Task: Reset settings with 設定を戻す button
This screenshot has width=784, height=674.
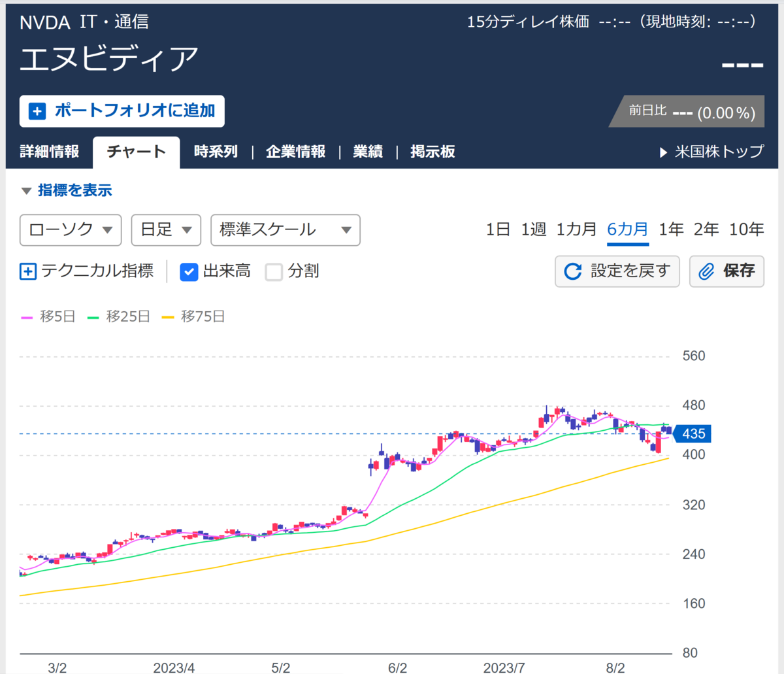Action: [x=617, y=271]
